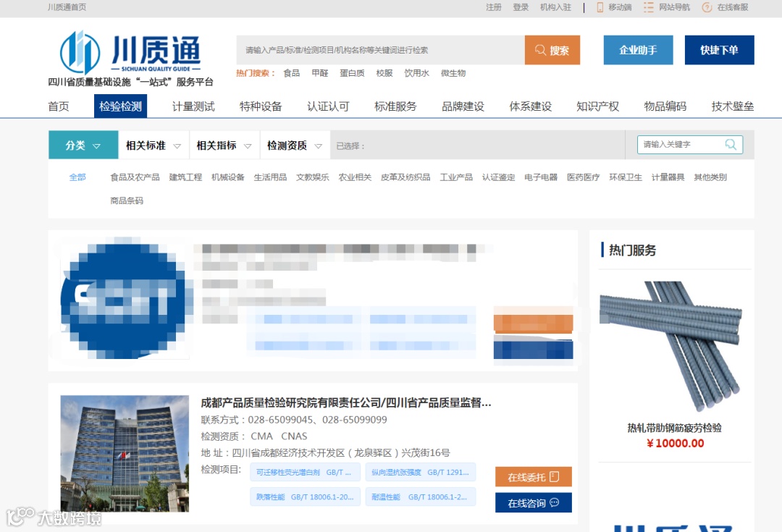782x532 pixels.
Task: Click the 快捷下单 button
Action: coord(719,50)
